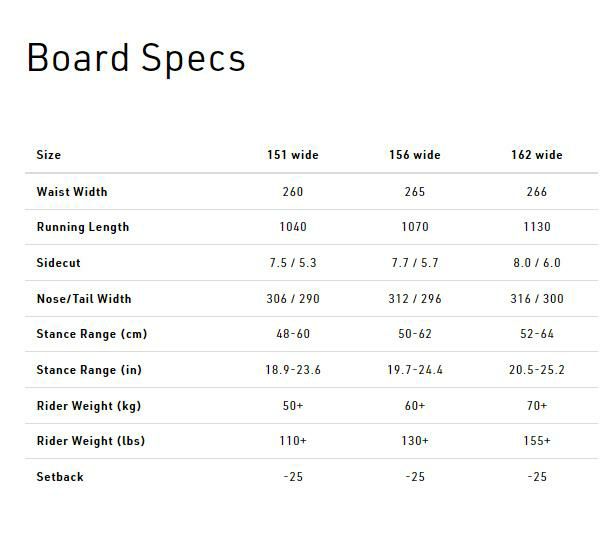
Task: Click the 260 waist width value
Action: pos(293,191)
